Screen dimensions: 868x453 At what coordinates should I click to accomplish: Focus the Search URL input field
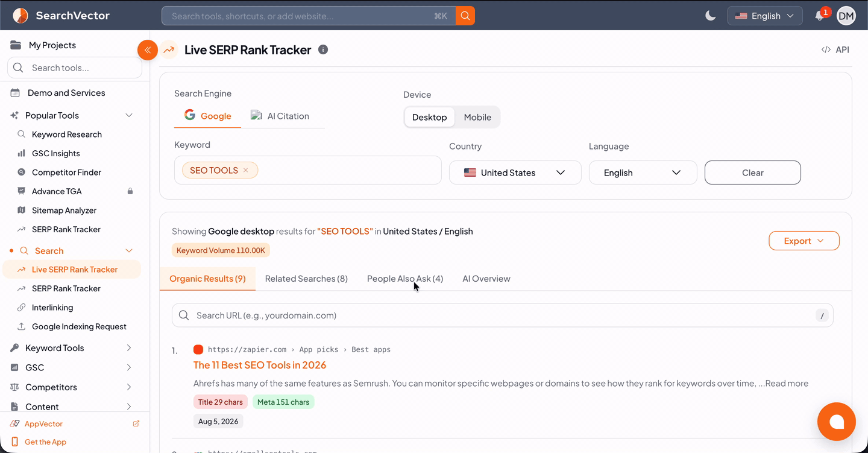pos(503,315)
